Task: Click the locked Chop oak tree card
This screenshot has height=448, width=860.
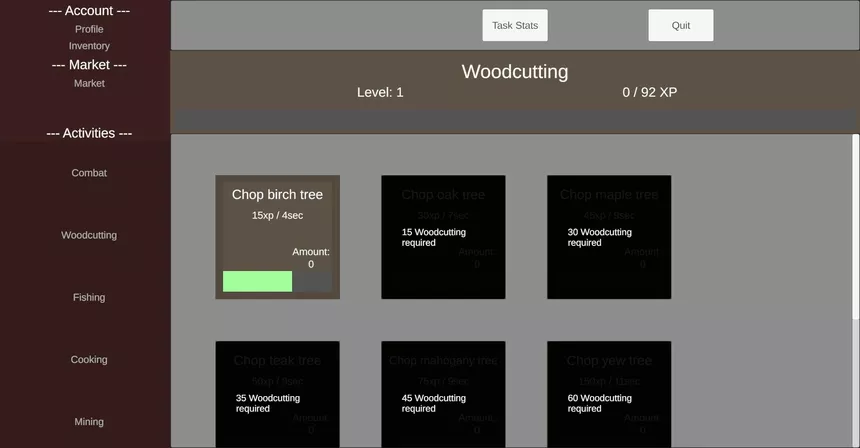Action: coord(443,237)
